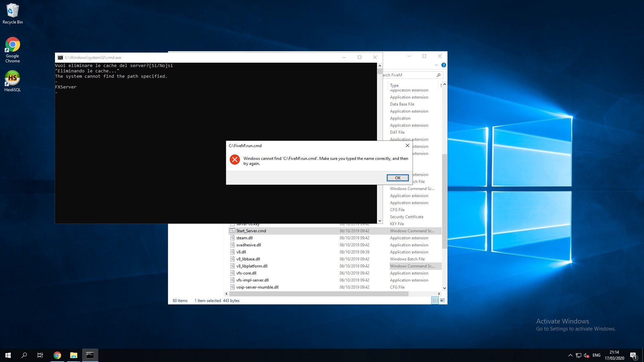Click the cmd.exe title bar icon
The height and width of the screenshot is (362, 644).
click(x=60, y=58)
